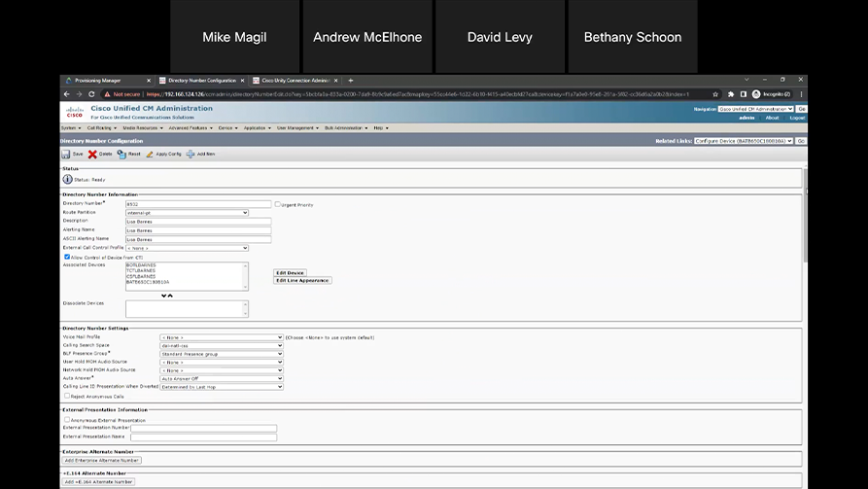
Task: Click the red X Delete icon
Action: (x=92, y=154)
